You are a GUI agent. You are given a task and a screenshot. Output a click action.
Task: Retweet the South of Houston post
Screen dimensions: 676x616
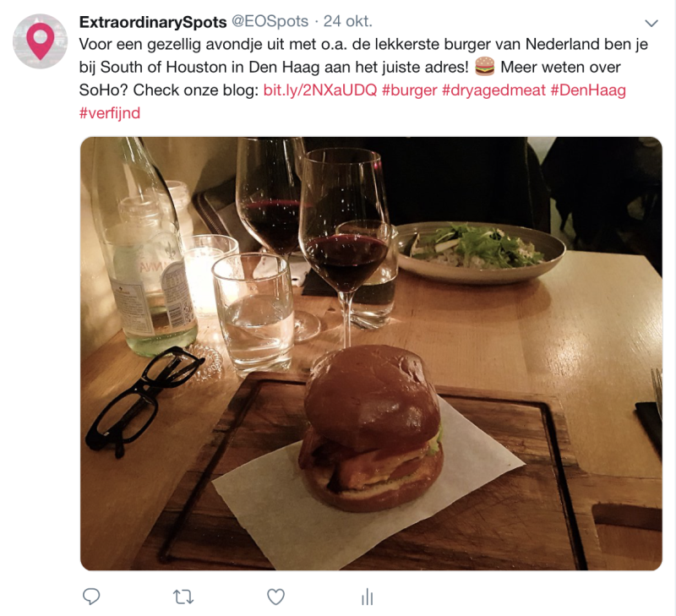point(183,597)
